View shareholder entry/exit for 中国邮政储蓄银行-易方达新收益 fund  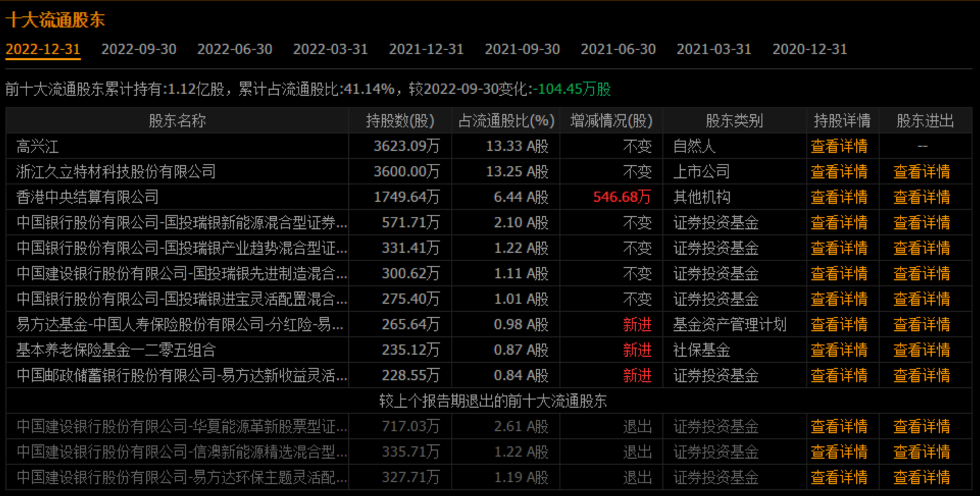(x=922, y=375)
